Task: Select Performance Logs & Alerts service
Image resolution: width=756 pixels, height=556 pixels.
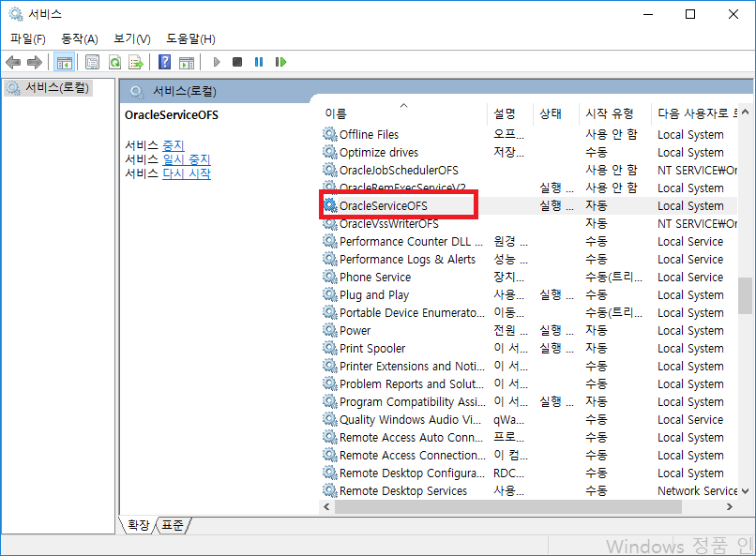Action: pyautogui.click(x=529, y=259)
